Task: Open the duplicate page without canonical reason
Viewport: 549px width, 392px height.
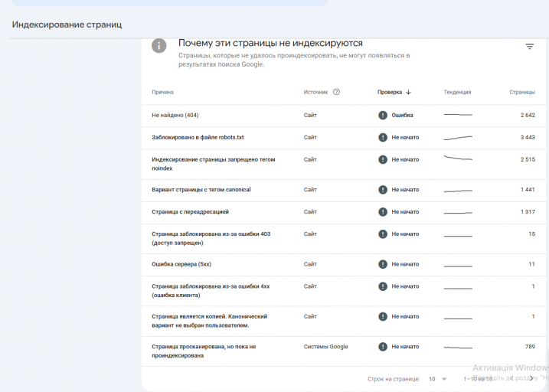Action: (x=209, y=321)
